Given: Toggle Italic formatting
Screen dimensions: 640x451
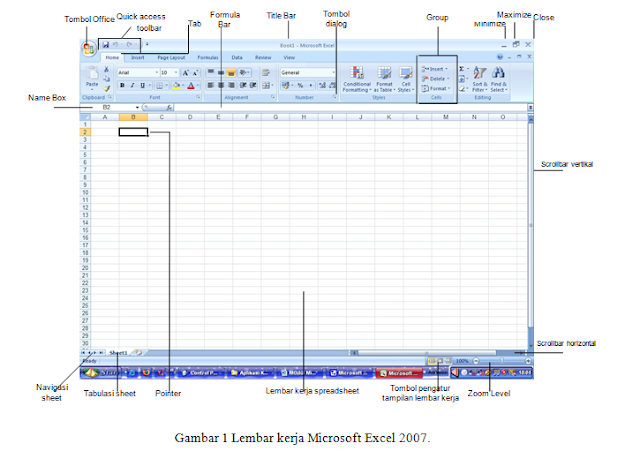Looking at the screenshot, I should click(x=132, y=85).
